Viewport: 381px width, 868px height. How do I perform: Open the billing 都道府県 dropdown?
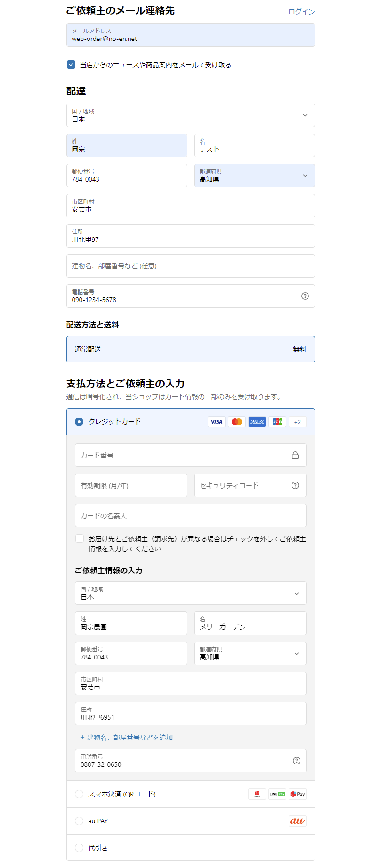click(250, 653)
